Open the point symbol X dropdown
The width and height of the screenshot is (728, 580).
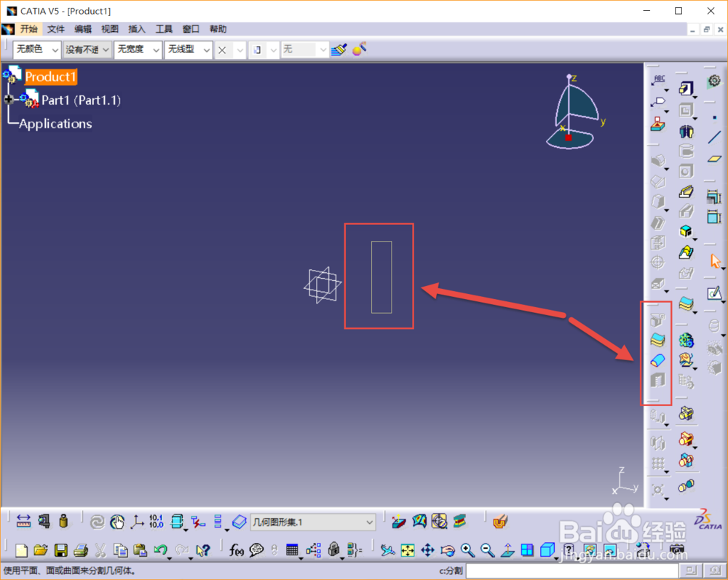point(230,49)
